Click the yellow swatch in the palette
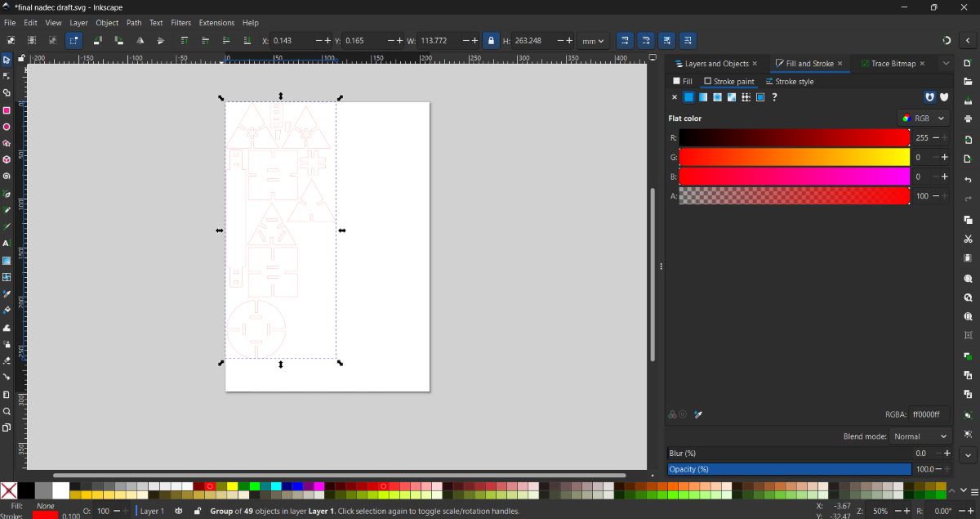The height and width of the screenshot is (519, 980). pyautogui.click(x=232, y=486)
